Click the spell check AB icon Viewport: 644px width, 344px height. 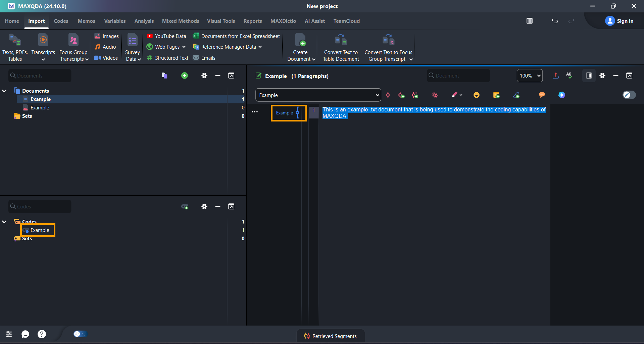569,76
